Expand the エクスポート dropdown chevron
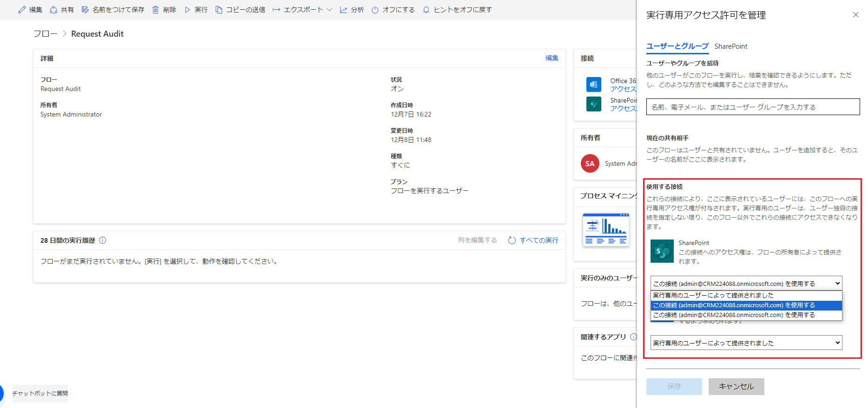 (329, 10)
